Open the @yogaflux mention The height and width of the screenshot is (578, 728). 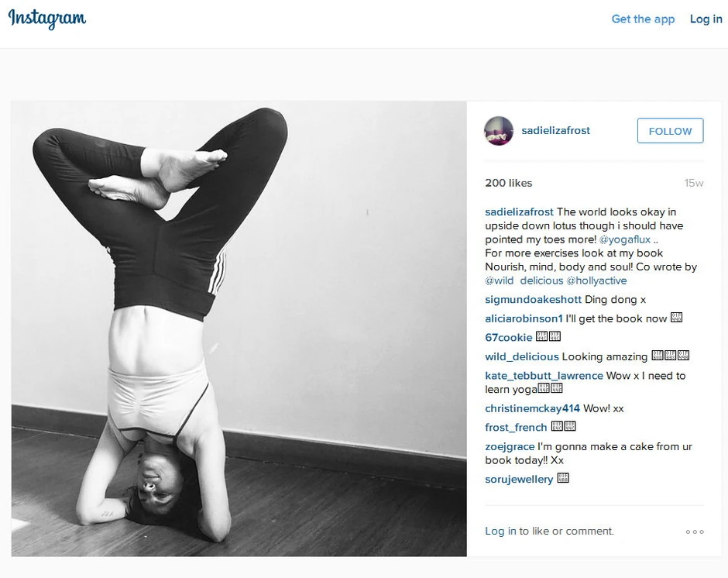pos(624,239)
